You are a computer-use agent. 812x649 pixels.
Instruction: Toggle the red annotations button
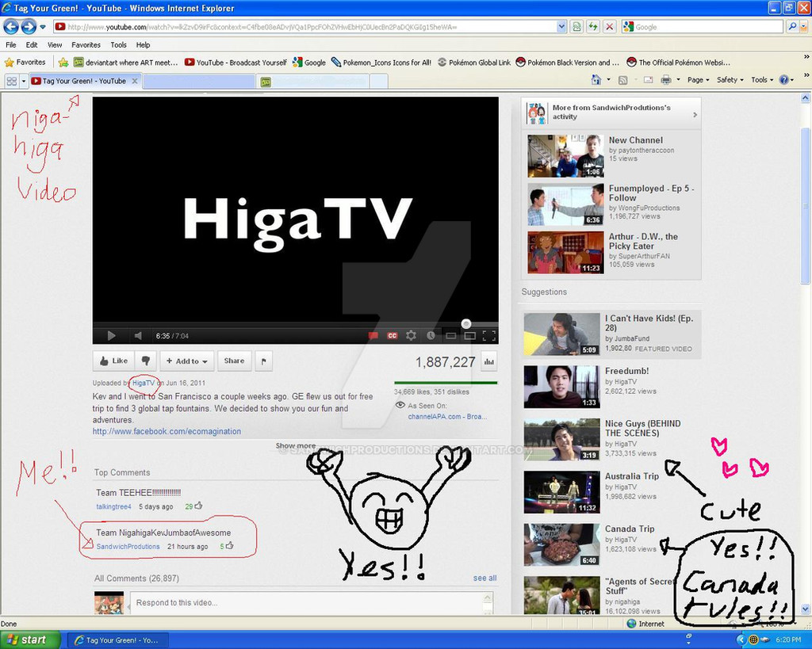click(373, 336)
